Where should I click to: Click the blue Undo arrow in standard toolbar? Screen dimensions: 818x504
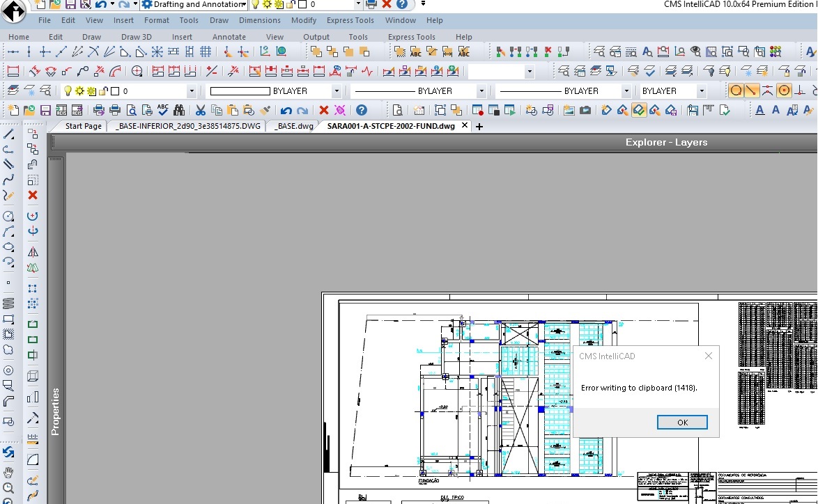tap(286, 110)
